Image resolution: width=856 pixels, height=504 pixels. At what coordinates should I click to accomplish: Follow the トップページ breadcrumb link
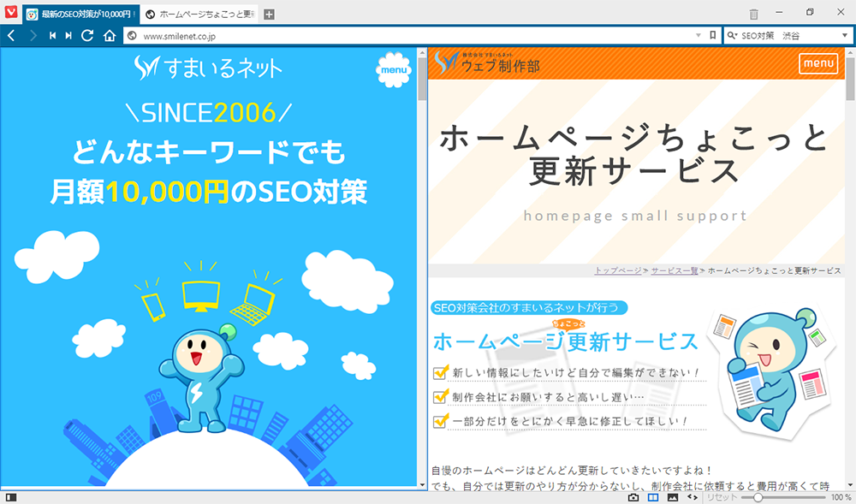tap(617, 270)
